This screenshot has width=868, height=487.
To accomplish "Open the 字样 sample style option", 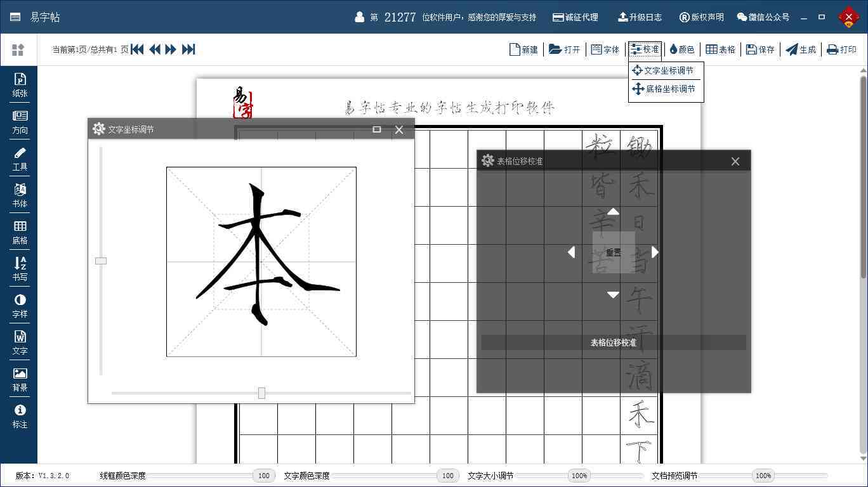I will pos(20,306).
